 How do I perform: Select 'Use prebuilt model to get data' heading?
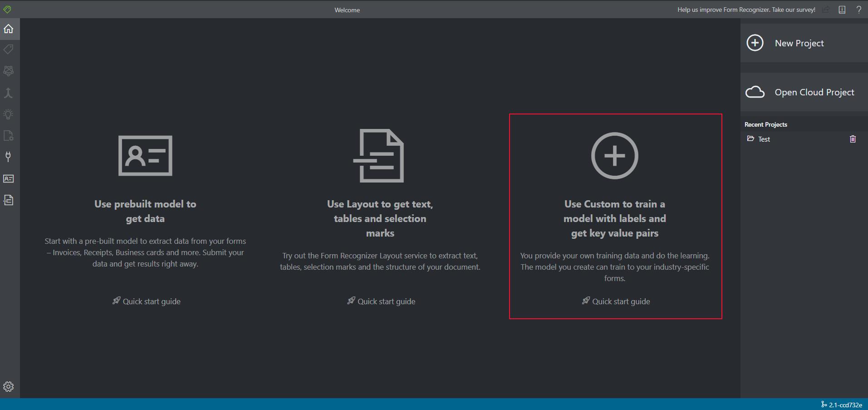click(145, 211)
